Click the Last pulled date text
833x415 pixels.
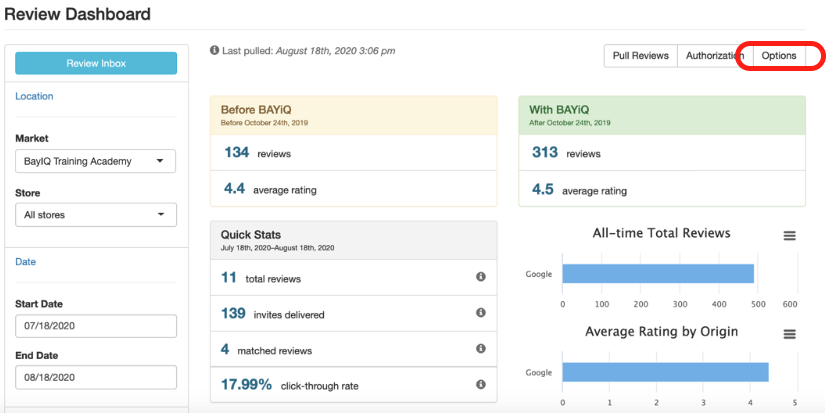pos(335,51)
